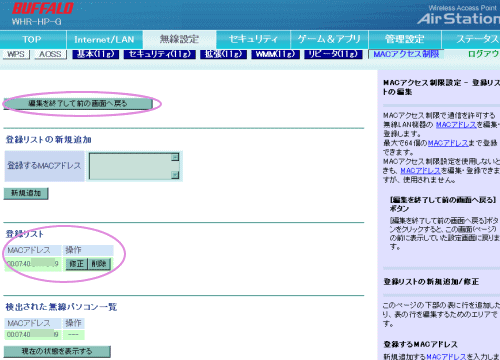500x360 pixels.
Task: Select MACアクセス制限 submenu
Action: click(x=406, y=54)
